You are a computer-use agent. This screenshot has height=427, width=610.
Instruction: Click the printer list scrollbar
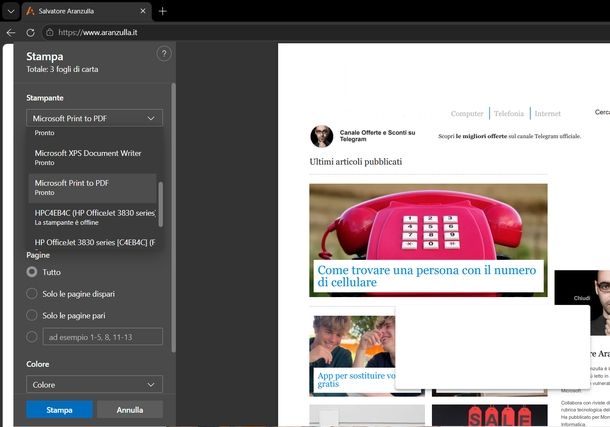click(160, 204)
